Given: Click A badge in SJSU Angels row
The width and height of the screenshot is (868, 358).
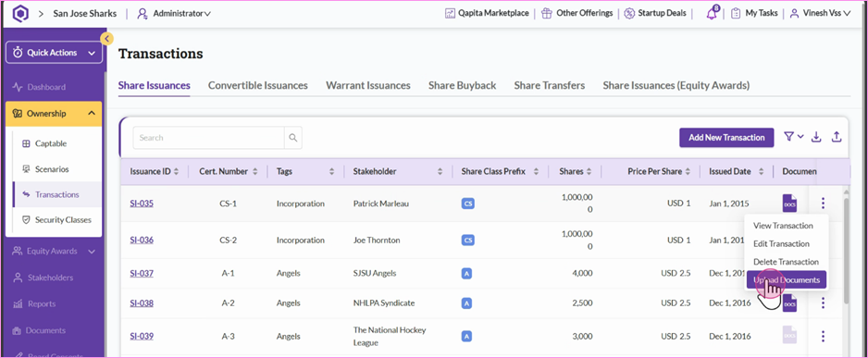Looking at the screenshot, I should click(466, 273).
